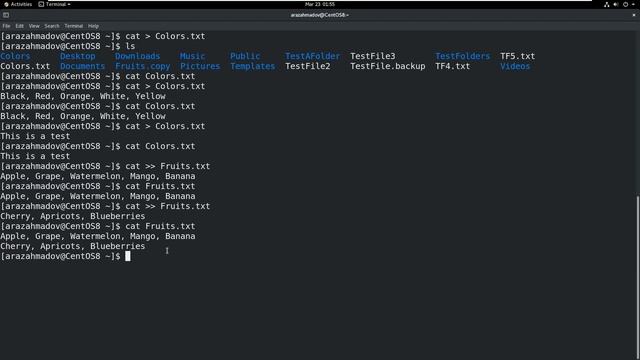Click the volume speaker icon

pyautogui.click(x=616, y=4)
